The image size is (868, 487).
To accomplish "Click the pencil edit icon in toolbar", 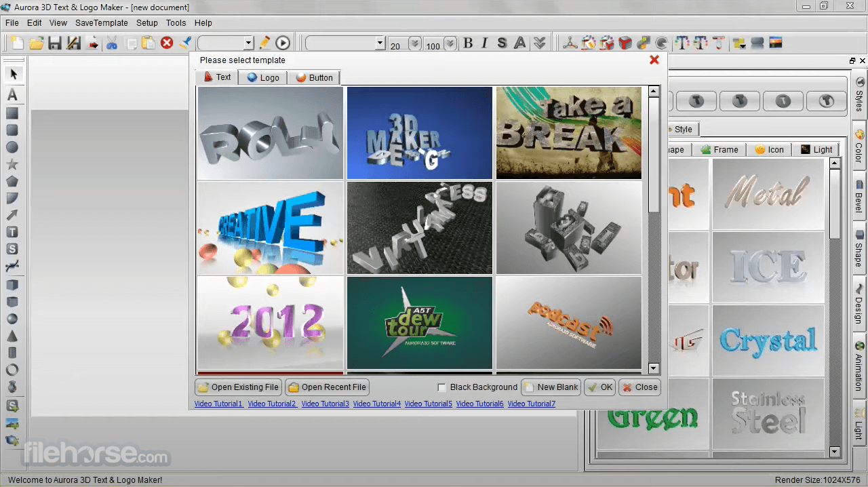I will (264, 43).
